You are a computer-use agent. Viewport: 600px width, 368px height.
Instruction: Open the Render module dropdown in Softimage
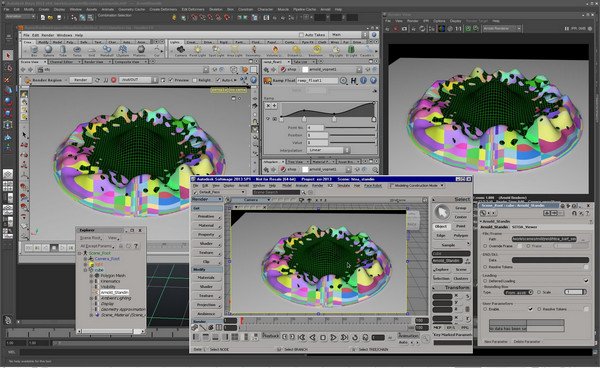coord(207,199)
